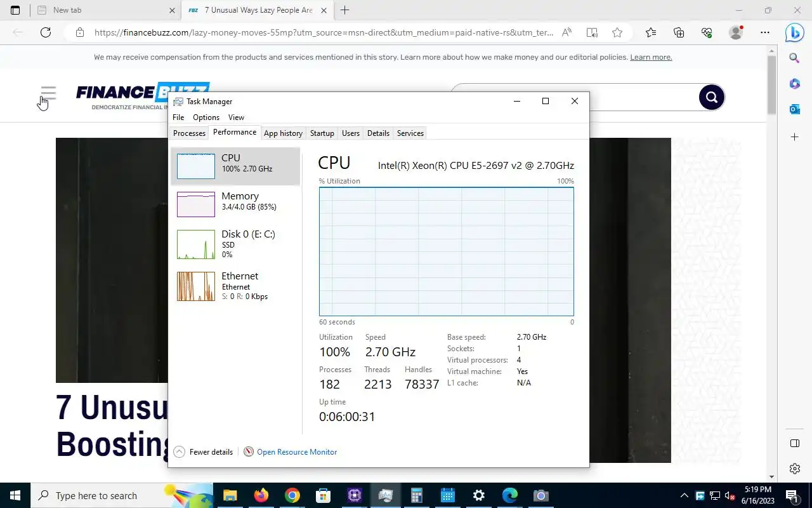This screenshot has height=508, width=812.
Task: Open FinanceBuzz hamburger menu
Action: point(48,93)
